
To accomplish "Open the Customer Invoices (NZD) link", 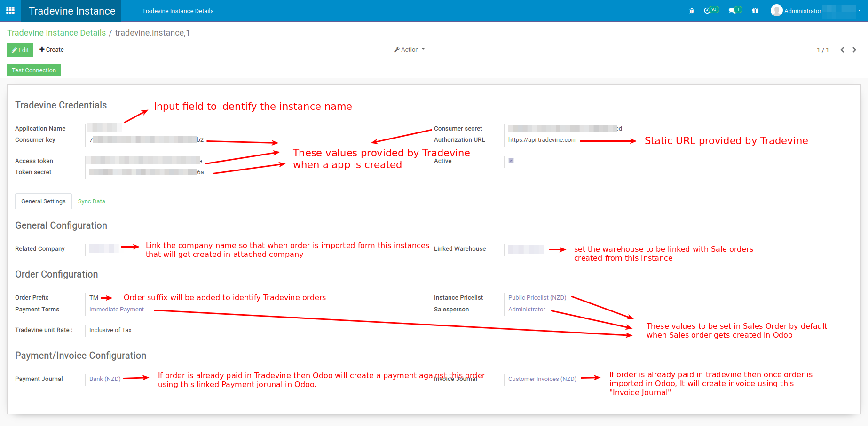I will (542, 379).
